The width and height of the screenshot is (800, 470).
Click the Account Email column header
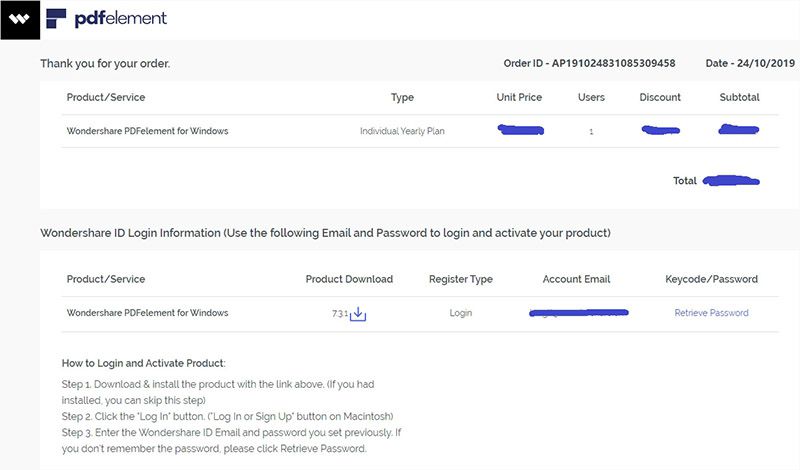click(x=576, y=279)
